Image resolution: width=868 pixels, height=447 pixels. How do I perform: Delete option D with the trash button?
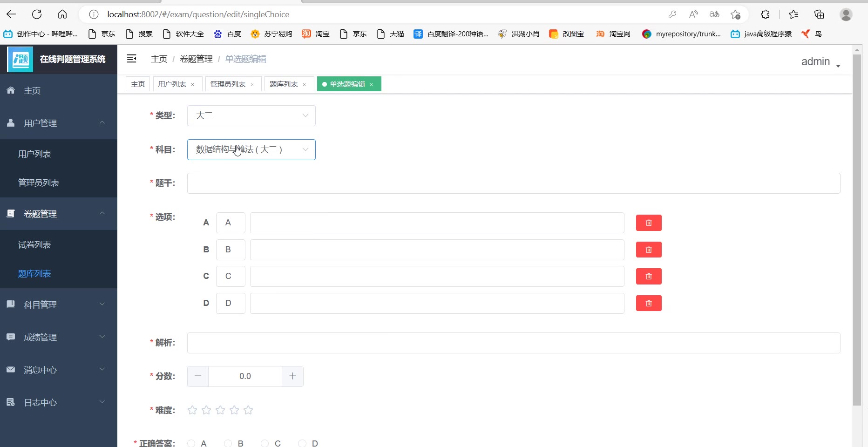[x=649, y=304]
